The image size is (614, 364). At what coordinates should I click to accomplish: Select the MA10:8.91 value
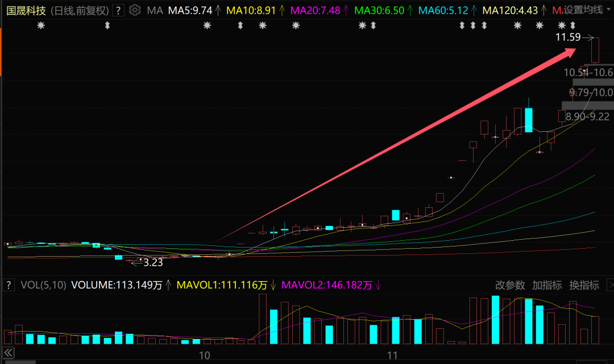click(251, 11)
